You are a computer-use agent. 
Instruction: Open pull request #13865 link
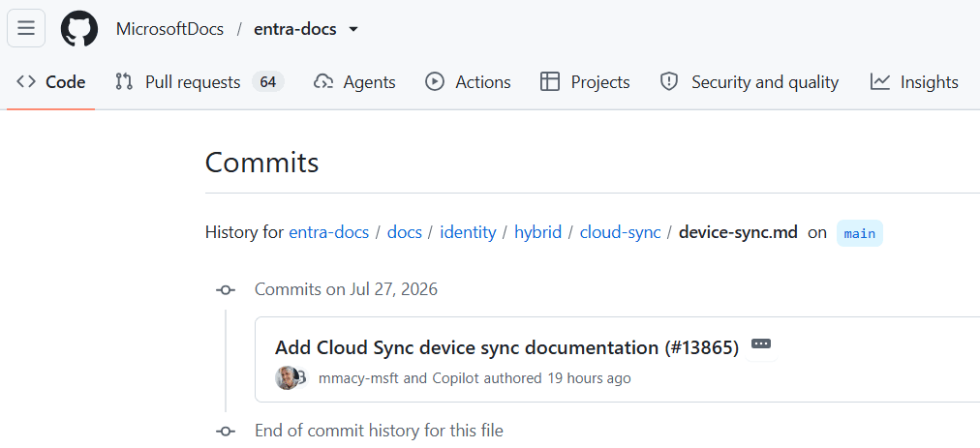(702, 347)
